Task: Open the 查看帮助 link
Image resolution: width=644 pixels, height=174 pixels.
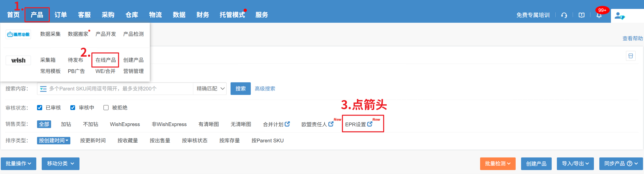Action: 632,38
